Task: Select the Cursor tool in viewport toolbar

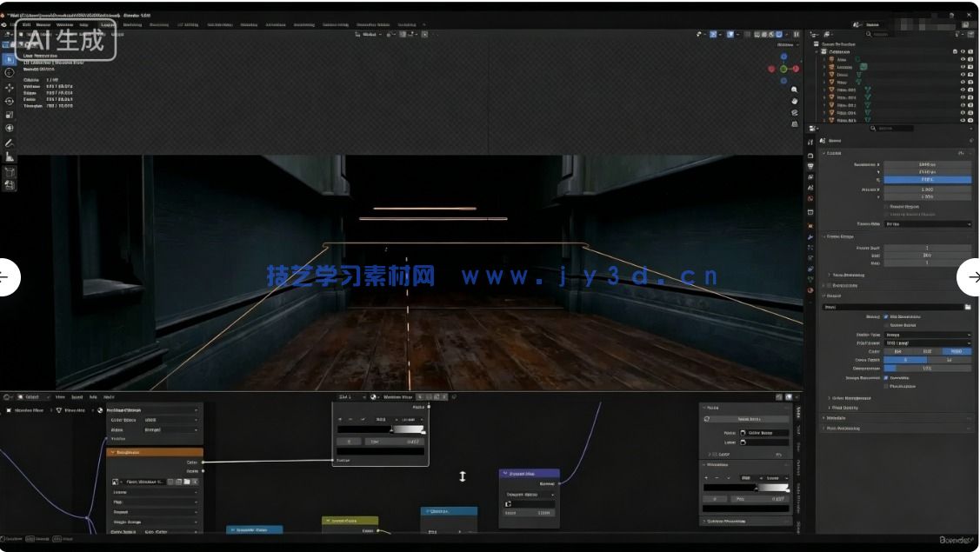Action: click(10, 73)
